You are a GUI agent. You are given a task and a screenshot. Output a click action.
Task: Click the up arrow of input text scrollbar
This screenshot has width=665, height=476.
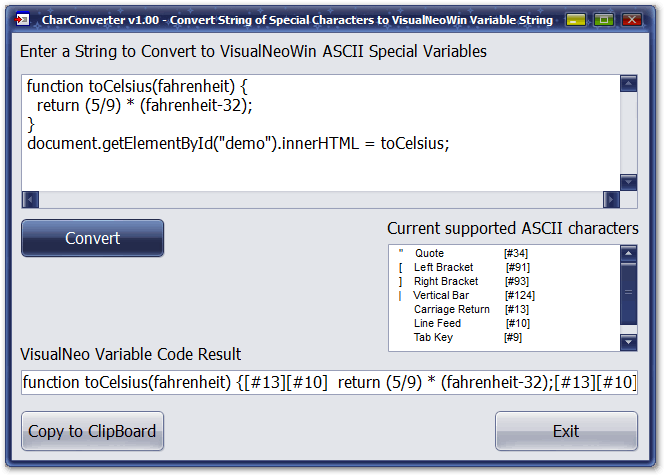pyautogui.click(x=629, y=84)
